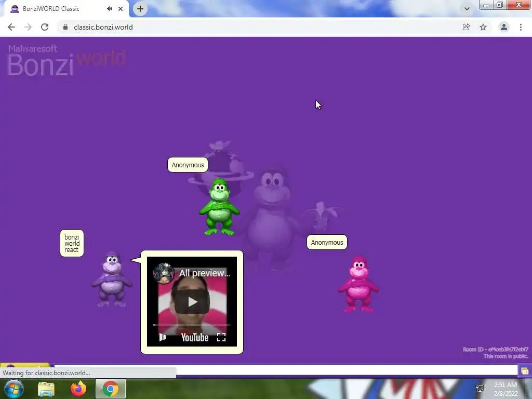Launch Firefox from the taskbar
The image size is (532, 399).
[x=78, y=389]
